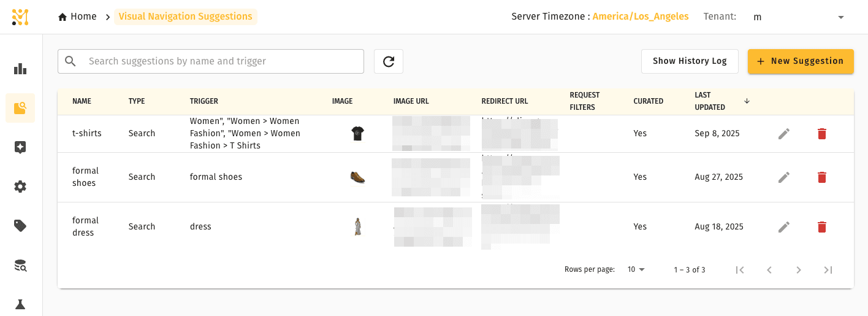
Task: Open the analytics bar chart sidebar icon
Action: click(x=20, y=69)
